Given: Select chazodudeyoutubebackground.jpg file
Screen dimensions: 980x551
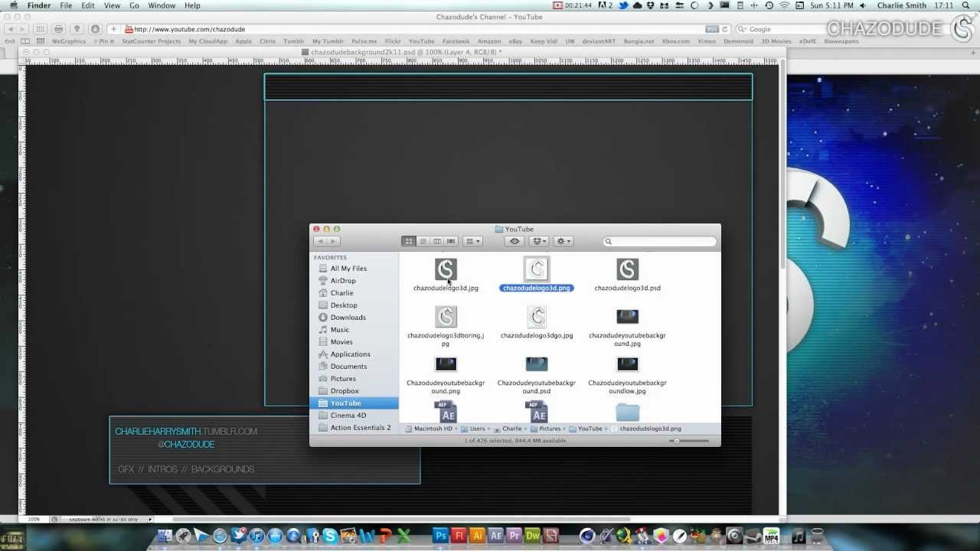Looking at the screenshot, I should 628,317.
